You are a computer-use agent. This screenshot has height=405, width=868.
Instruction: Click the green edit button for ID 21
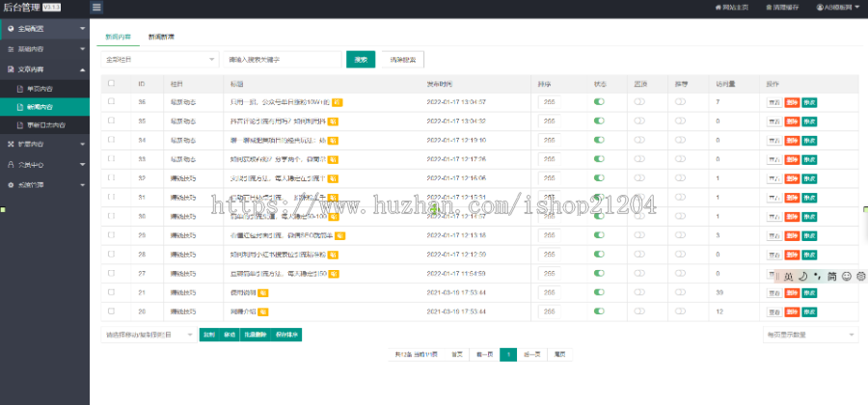(809, 293)
